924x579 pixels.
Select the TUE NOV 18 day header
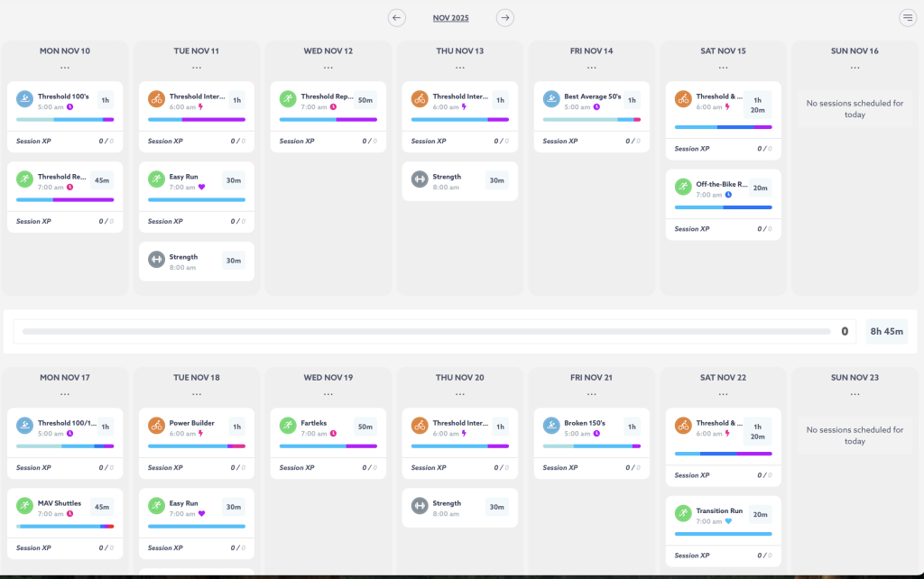point(196,378)
